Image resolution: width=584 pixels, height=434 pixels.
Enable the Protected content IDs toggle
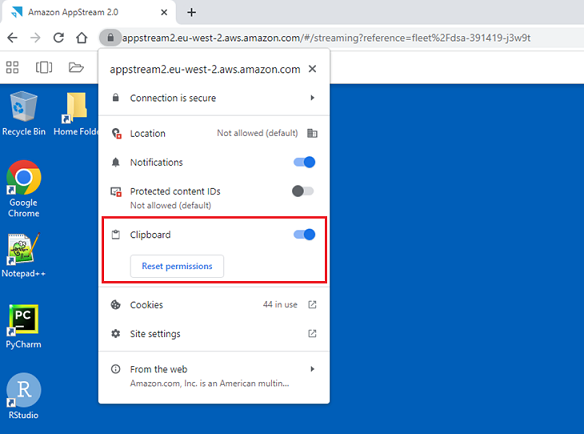pos(303,191)
